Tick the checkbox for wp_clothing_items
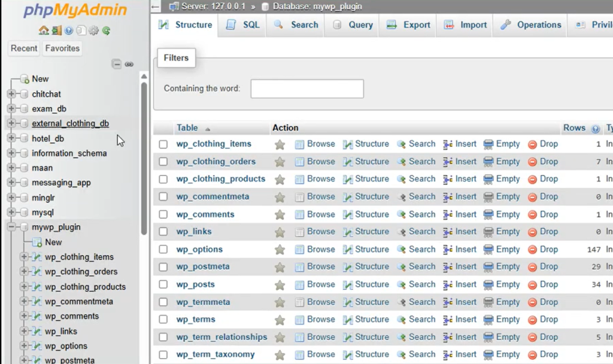613x364 pixels. tap(163, 144)
